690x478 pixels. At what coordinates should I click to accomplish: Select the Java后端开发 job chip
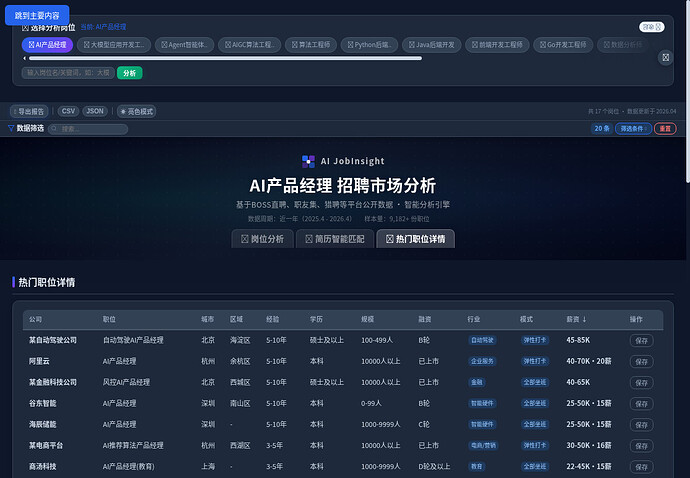pyautogui.click(x=432, y=44)
